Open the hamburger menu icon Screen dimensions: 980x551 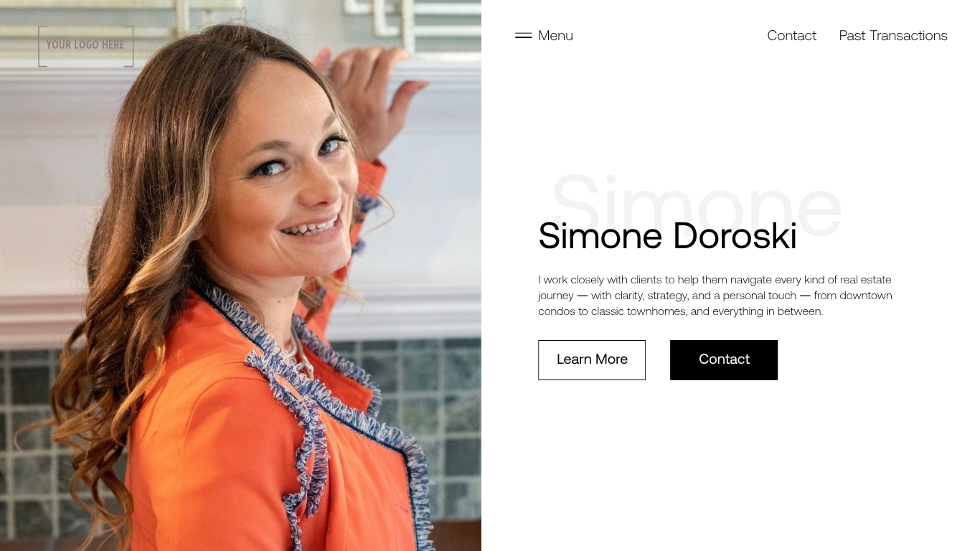[x=523, y=35]
